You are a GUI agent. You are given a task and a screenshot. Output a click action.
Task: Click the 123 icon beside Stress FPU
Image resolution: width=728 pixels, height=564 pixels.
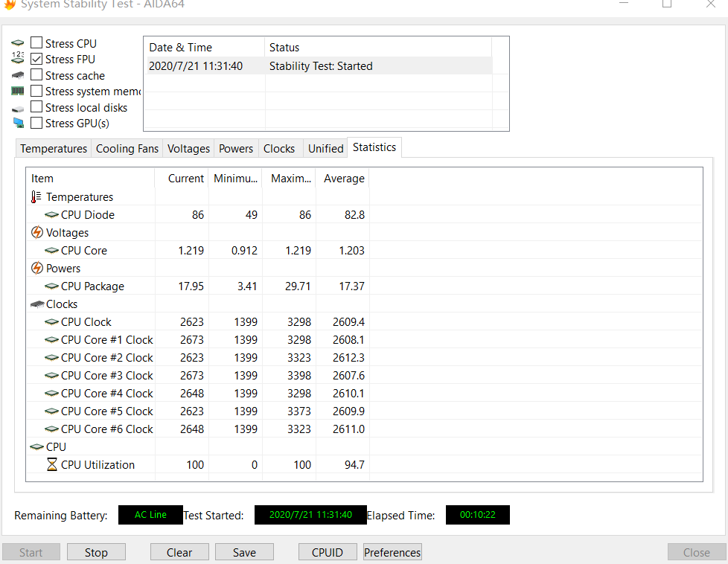pyautogui.click(x=18, y=58)
